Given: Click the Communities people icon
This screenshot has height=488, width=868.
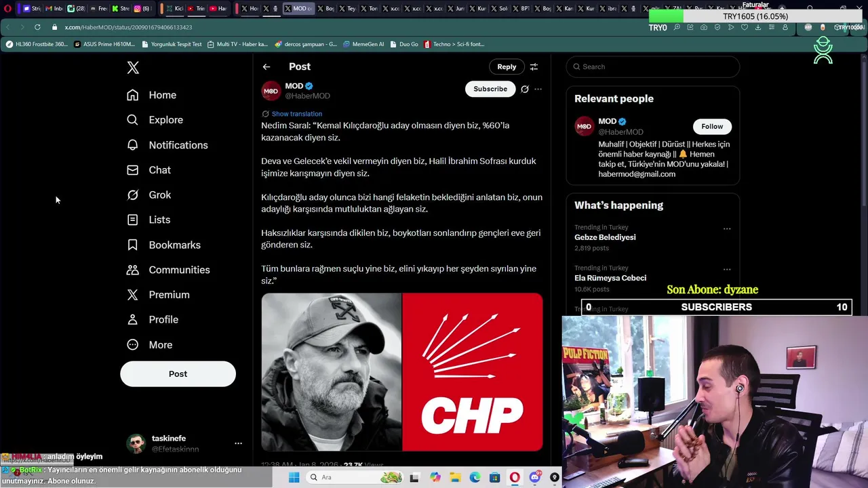Looking at the screenshot, I should click(133, 270).
